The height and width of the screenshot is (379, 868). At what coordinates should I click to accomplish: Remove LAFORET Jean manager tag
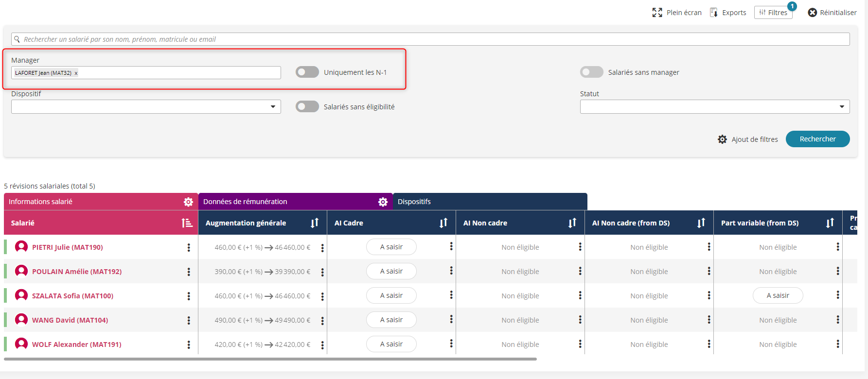tap(76, 73)
